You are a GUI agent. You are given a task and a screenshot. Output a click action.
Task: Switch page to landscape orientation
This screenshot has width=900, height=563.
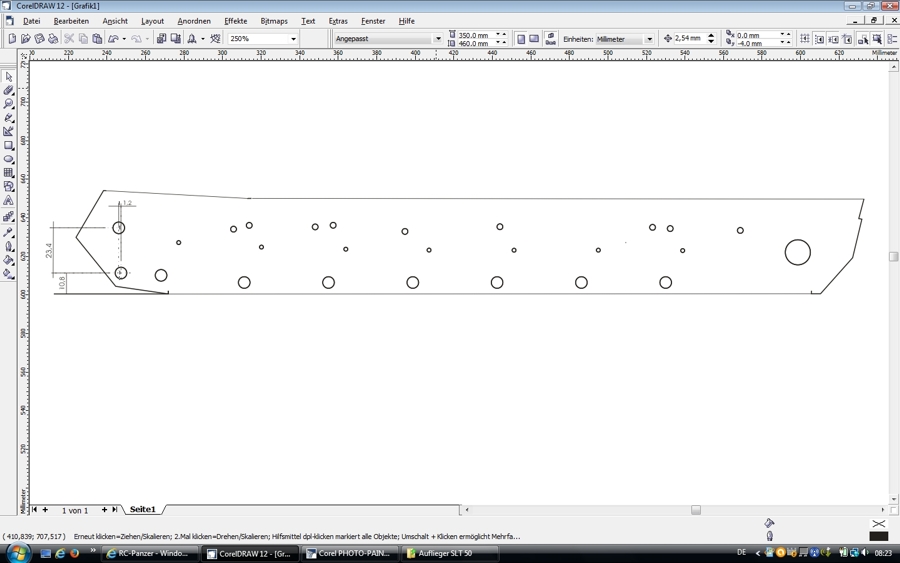(534, 39)
